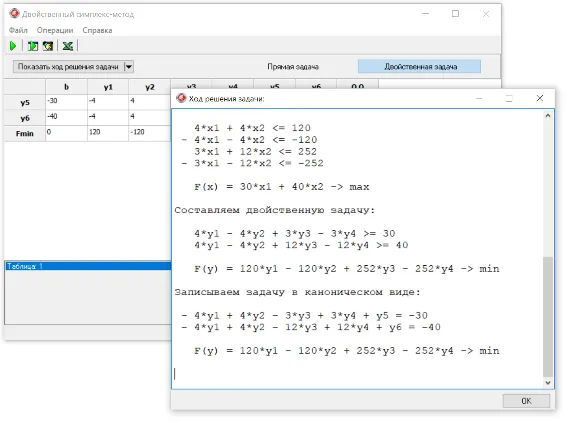
Task: Open the Файл menu
Action: click(18, 30)
